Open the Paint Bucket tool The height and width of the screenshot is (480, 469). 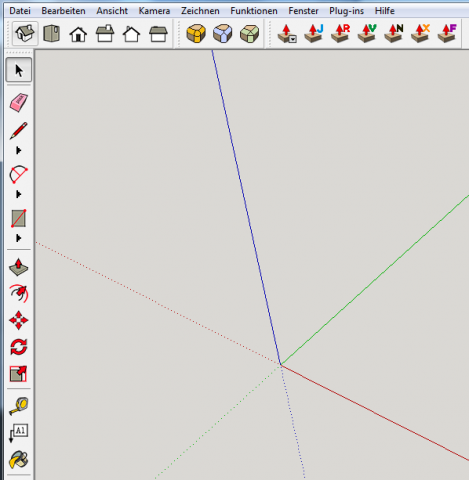tap(19, 460)
